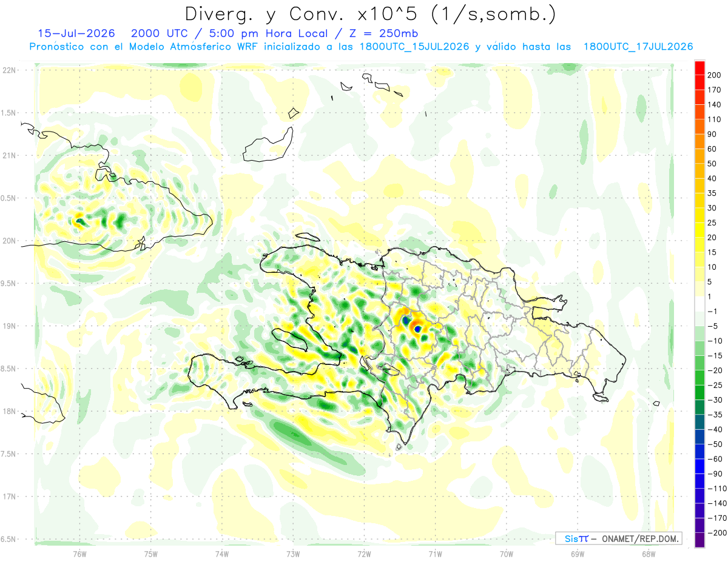The width and height of the screenshot is (728, 562).
Task: Click the colorbar value '-90'
Action: coord(715,473)
